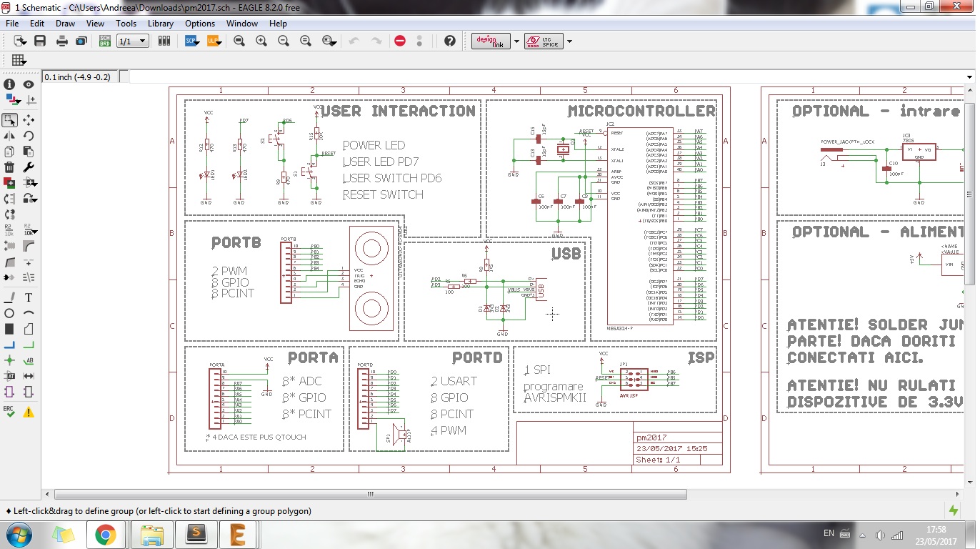Select the Paste tool
The image size is (980, 549).
[29, 151]
